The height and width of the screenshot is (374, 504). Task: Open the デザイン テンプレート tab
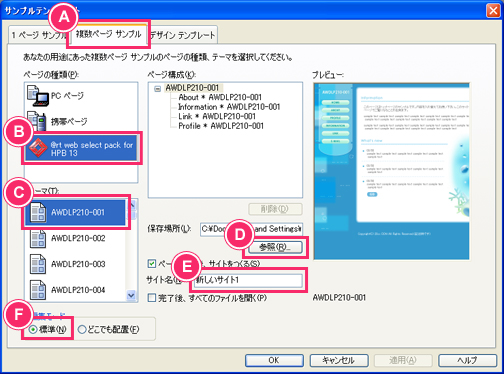click(183, 35)
